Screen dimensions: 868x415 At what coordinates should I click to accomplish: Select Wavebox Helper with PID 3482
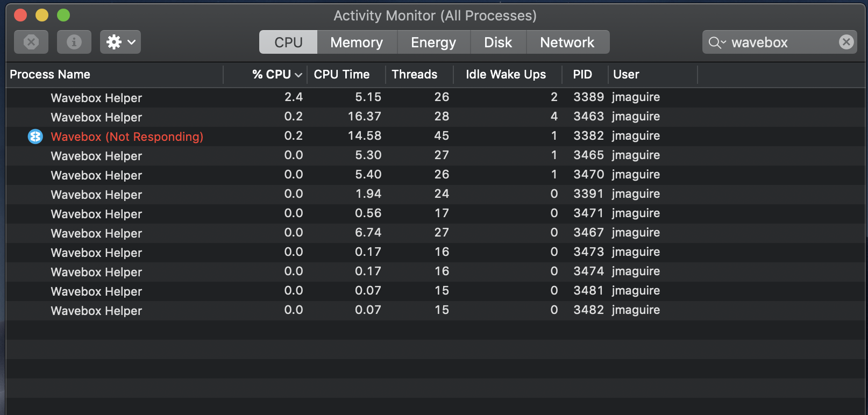[436, 311]
